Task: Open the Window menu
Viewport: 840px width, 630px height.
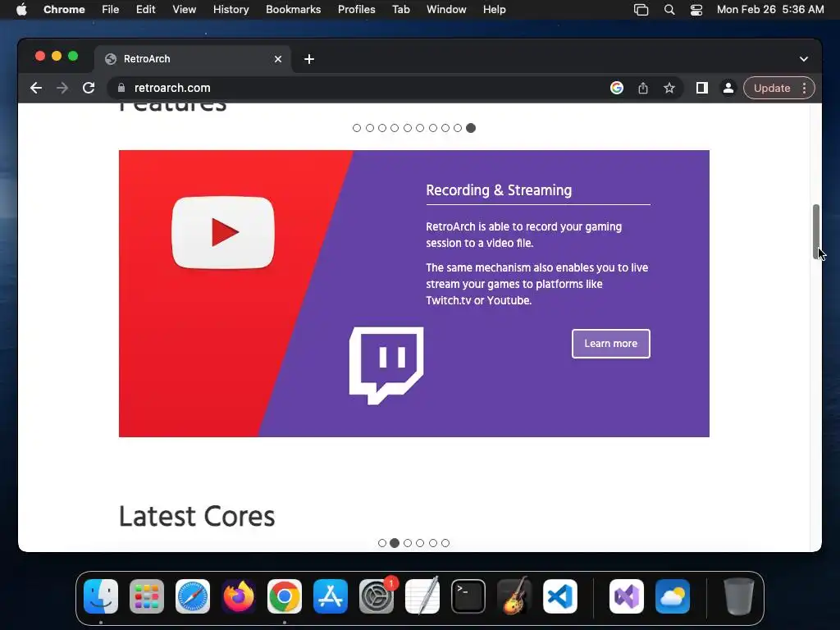Action: 446,10
